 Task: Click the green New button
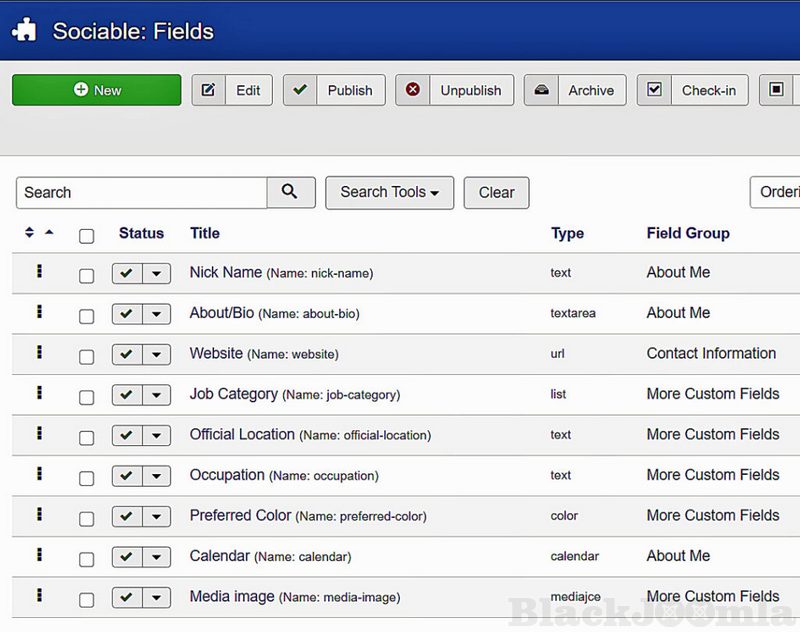[x=97, y=90]
